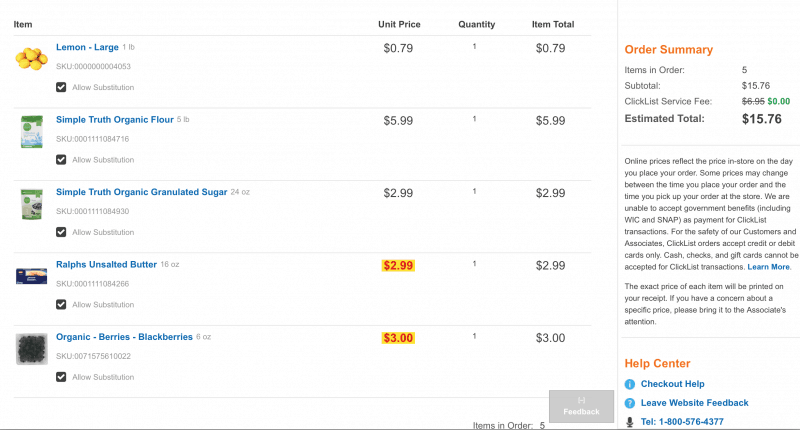The width and height of the screenshot is (800, 430).
Task: Open Organic Berries Blackberries link
Action: coord(124,337)
